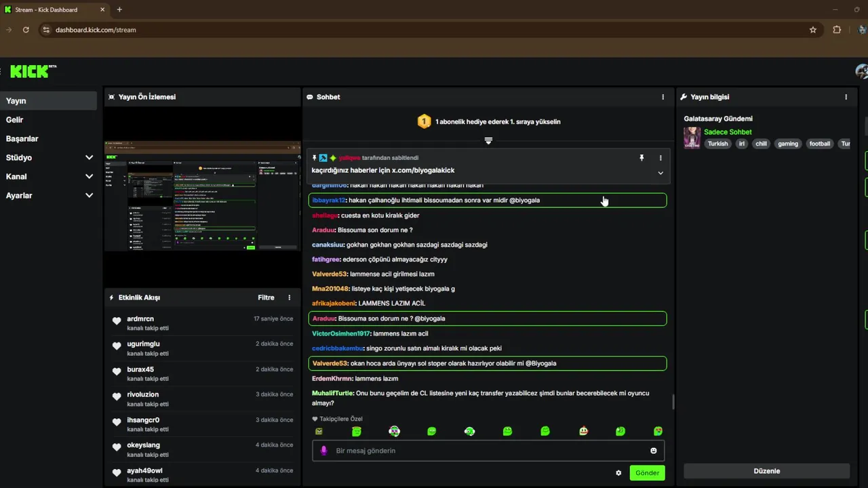
Task: Click the irl tag
Action: click(742, 144)
